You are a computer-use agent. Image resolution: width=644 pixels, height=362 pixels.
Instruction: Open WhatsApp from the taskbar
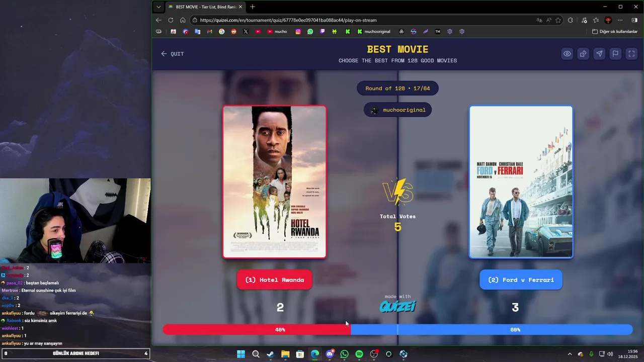click(x=344, y=354)
